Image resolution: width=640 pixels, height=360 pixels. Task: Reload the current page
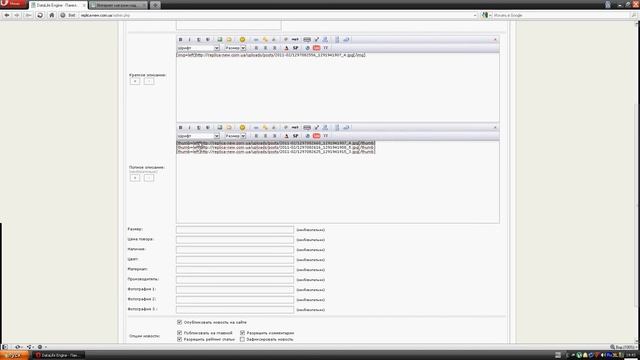[40, 15]
